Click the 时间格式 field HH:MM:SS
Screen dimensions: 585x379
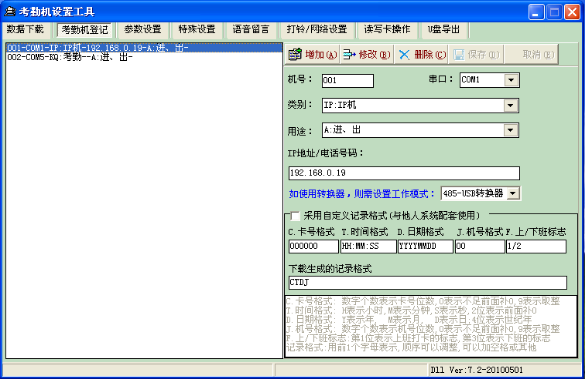click(368, 246)
